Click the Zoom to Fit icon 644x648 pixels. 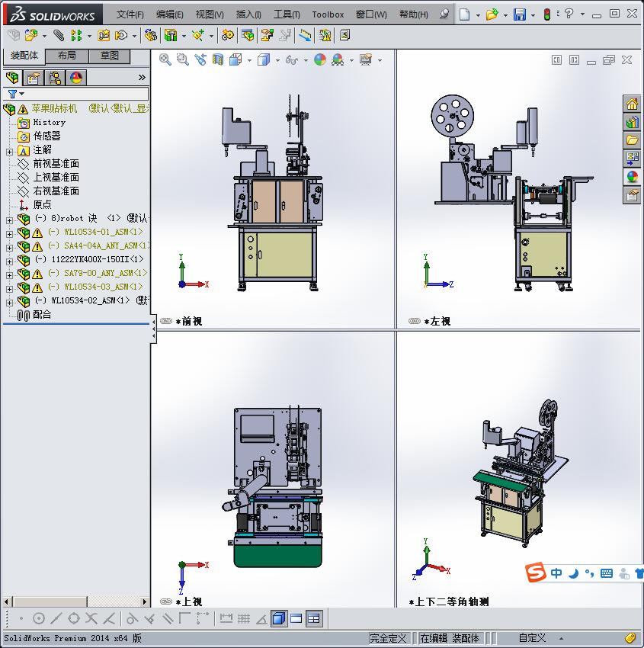click(x=165, y=59)
